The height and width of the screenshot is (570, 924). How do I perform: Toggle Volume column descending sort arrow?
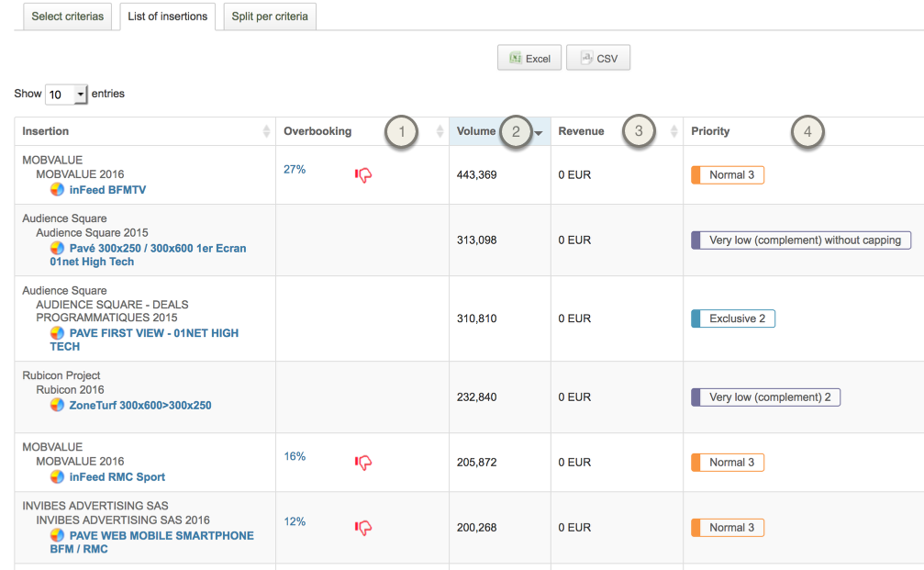(x=539, y=133)
